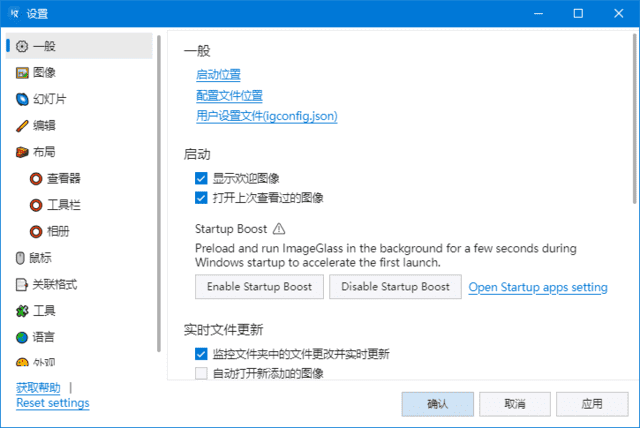Click the Tools (工具) puzzle icon
This screenshot has width=640, height=428.
(x=22, y=311)
